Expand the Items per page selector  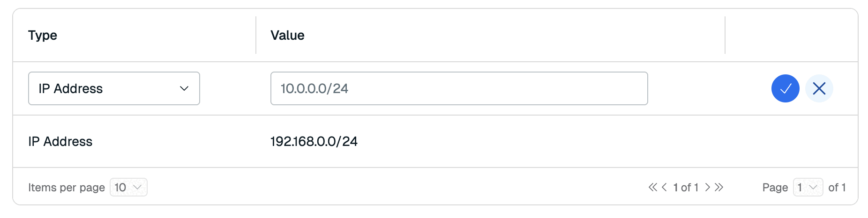click(x=128, y=188)
